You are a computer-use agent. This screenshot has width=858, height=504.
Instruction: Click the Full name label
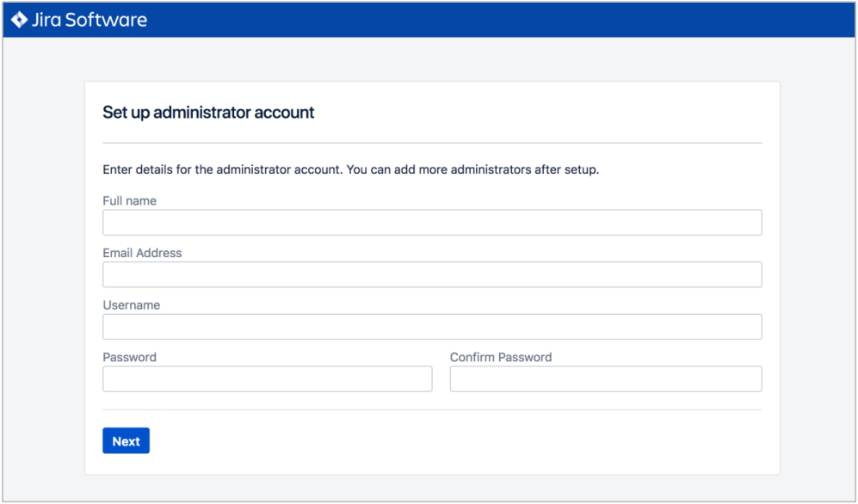point(130,200)
